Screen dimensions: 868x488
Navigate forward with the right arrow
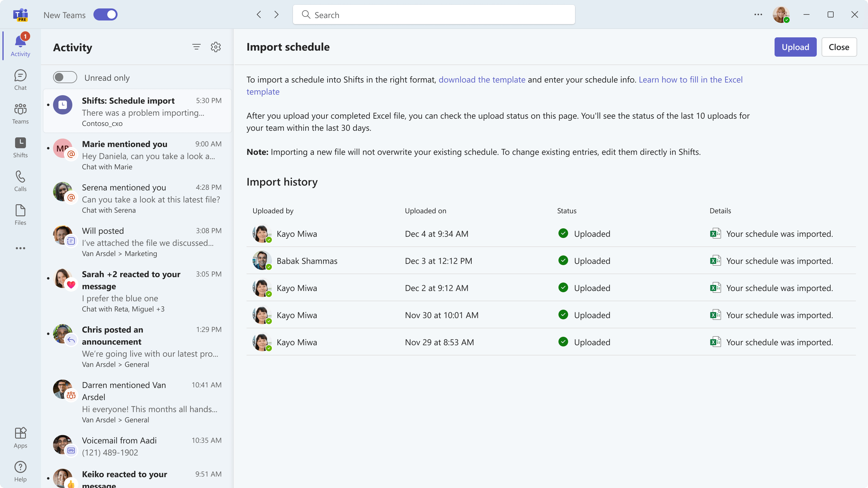(x=276, y=14)
